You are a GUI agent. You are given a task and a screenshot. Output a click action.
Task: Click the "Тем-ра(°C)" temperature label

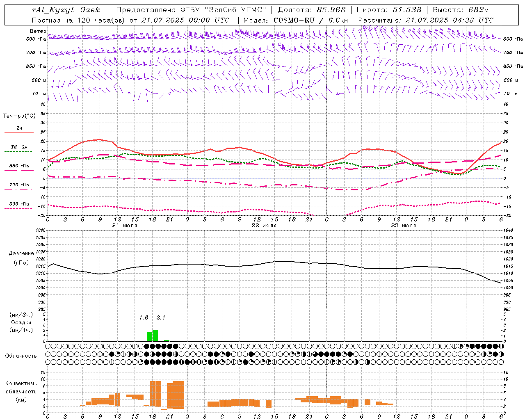tap(19, 116)
